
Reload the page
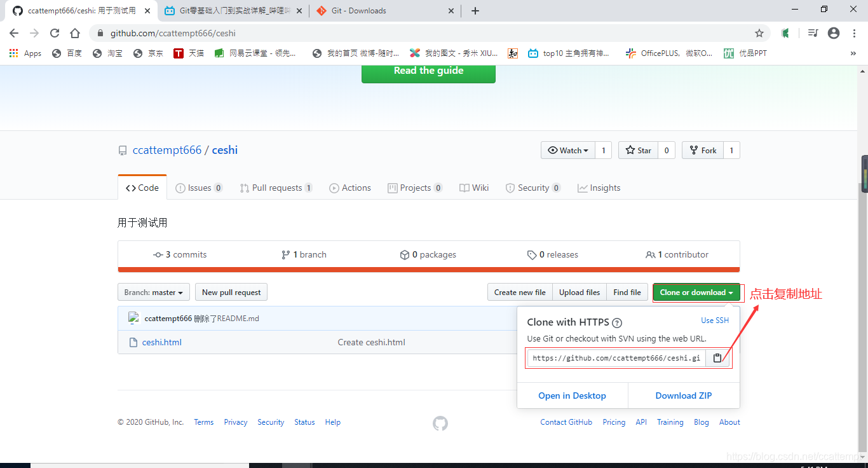point(55,33)
